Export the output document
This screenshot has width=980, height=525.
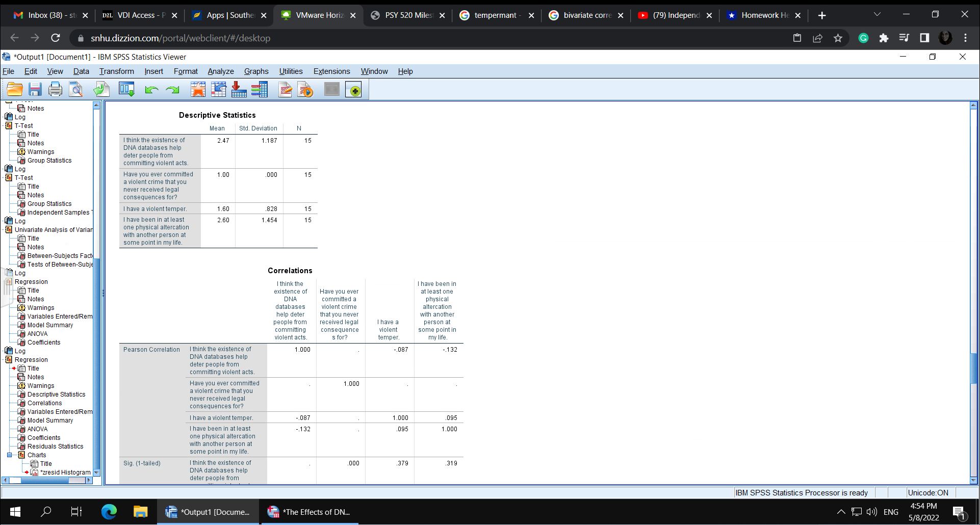pos(101,89)
